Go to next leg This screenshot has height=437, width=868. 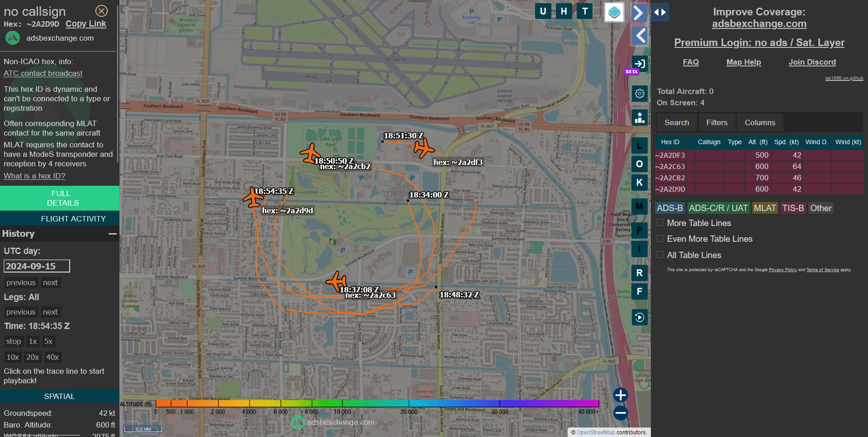(50, 312)
